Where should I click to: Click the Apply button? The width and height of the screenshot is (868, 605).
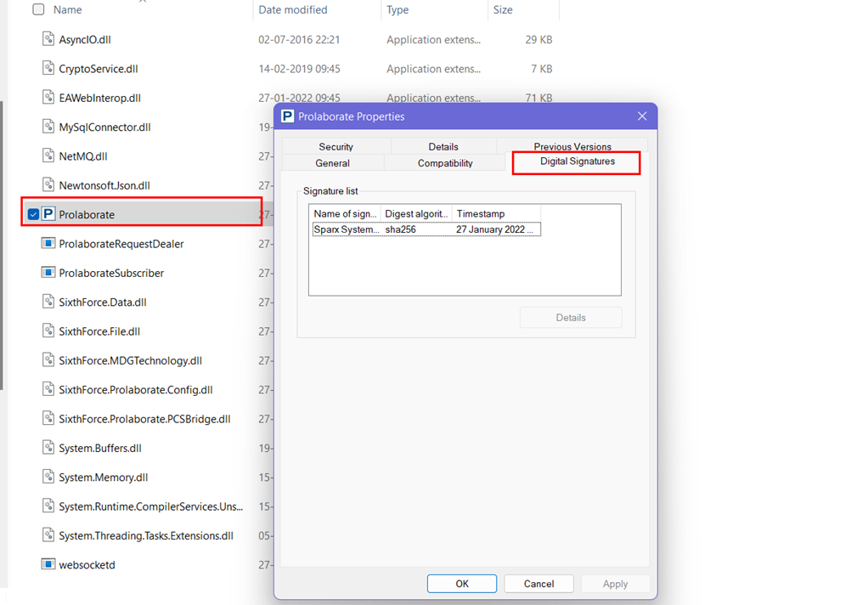click(x=615, y=584)
